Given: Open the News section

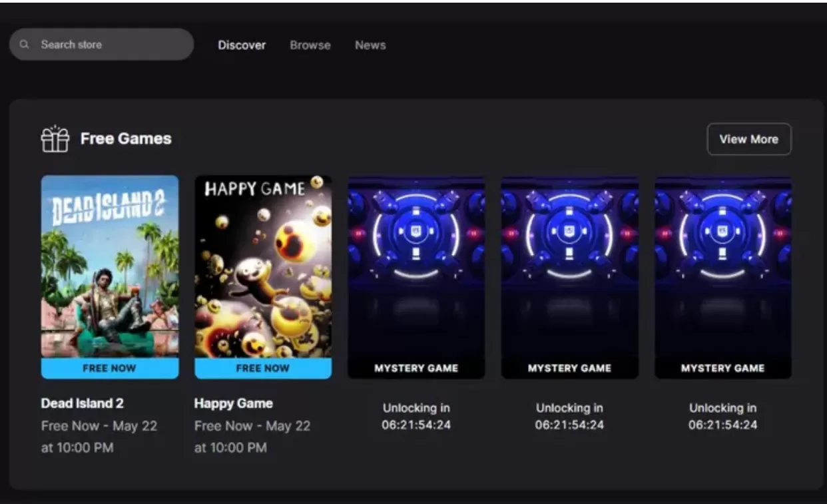Looking at the screenshot, I should [370, 45].
